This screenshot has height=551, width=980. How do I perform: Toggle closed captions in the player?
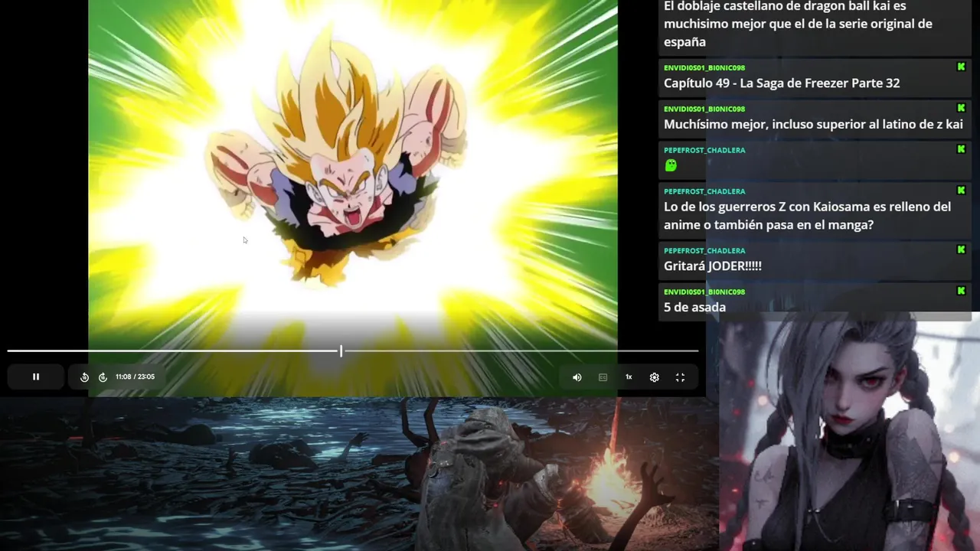603,377
